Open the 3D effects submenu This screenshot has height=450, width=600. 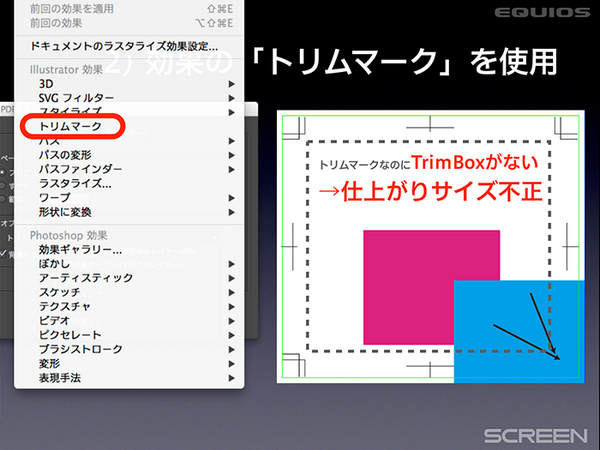coord(129,84)
